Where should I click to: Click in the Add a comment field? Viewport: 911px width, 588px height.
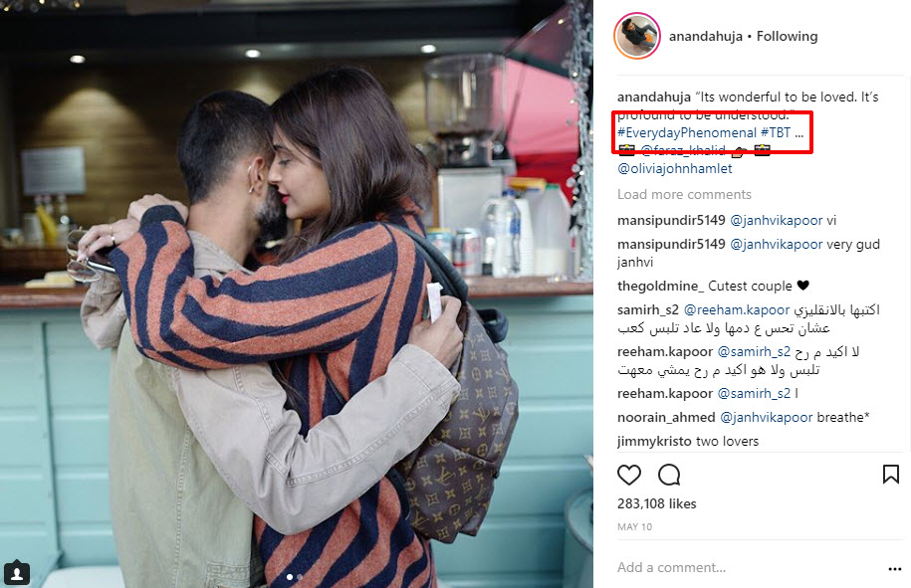click(x=750, y=567)
